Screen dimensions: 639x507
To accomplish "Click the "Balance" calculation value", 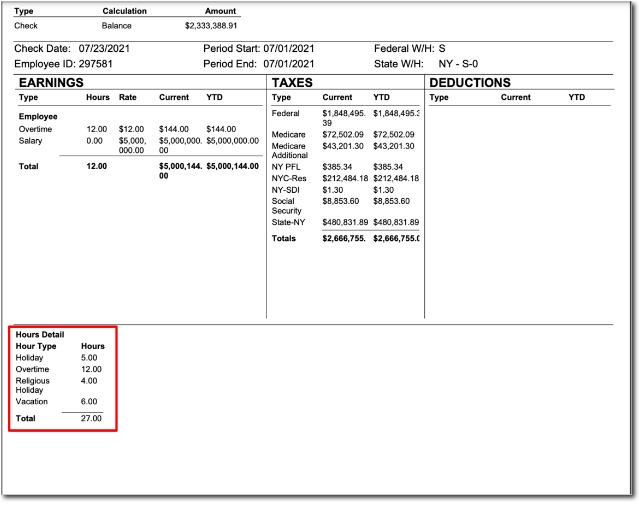I will tap(117, 26).
